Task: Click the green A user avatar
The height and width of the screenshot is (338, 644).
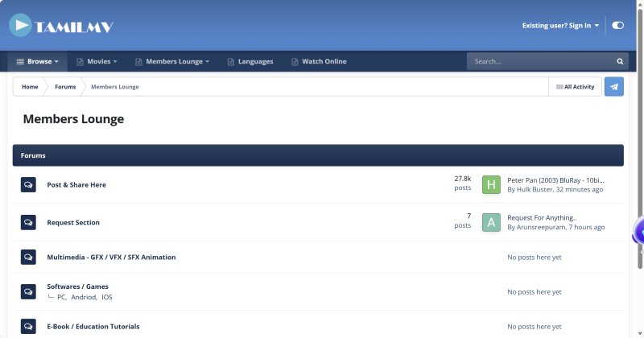Action: pos(491,223)
